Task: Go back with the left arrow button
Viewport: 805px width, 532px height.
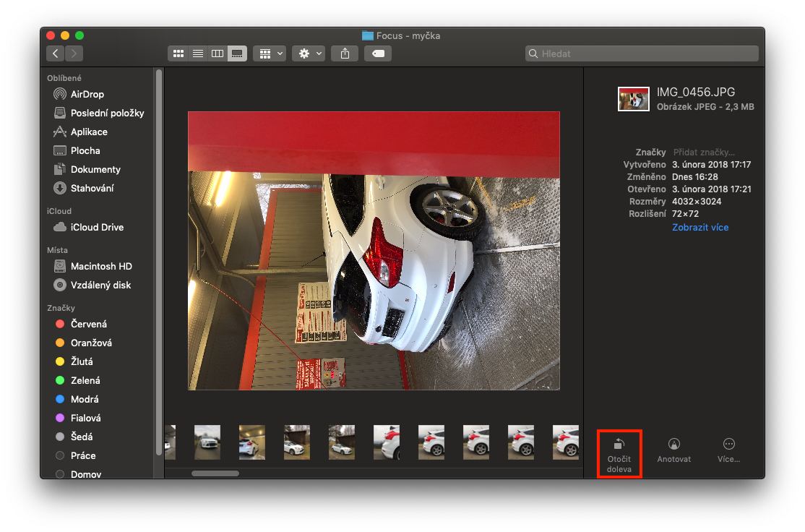Action: pos(56,53)
